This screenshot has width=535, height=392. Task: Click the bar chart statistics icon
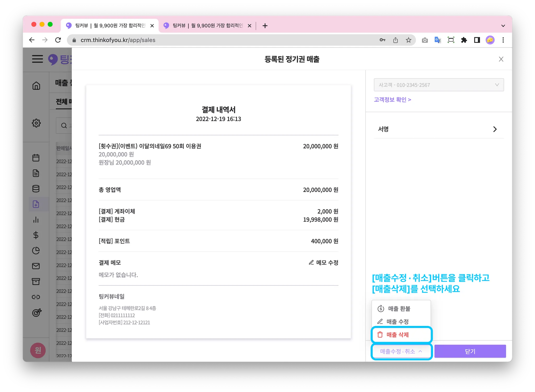click(36, 220)
